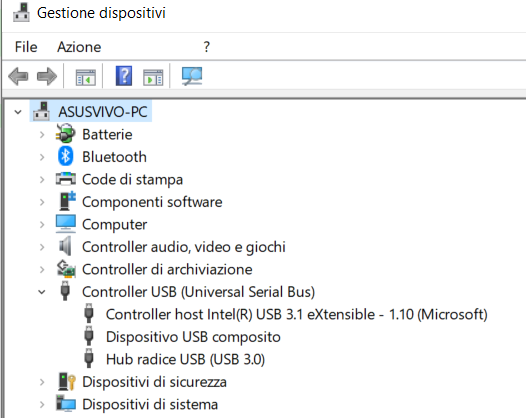The height and width of the screenshot is (418, 526).
Task: Select the ASUSVIVO-PC label
Action: pos(103,112)
